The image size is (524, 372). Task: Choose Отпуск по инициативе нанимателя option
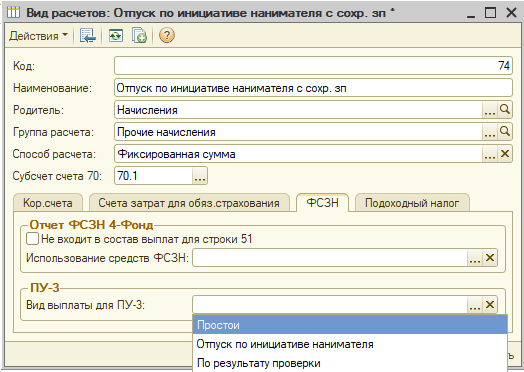click(x=350, y=344)
